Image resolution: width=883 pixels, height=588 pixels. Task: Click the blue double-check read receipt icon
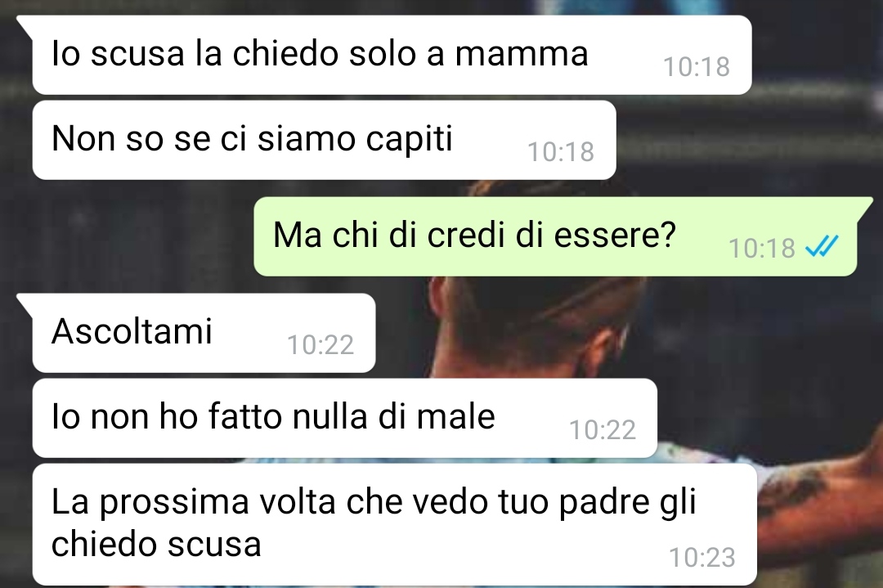(822, 246)
